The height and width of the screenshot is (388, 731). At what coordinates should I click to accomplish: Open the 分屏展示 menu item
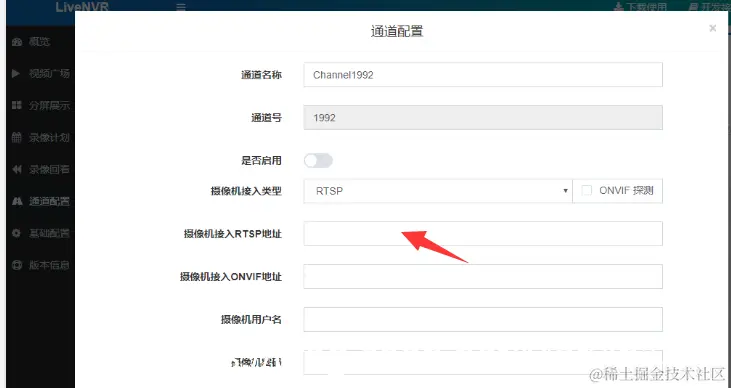(49, 105)
